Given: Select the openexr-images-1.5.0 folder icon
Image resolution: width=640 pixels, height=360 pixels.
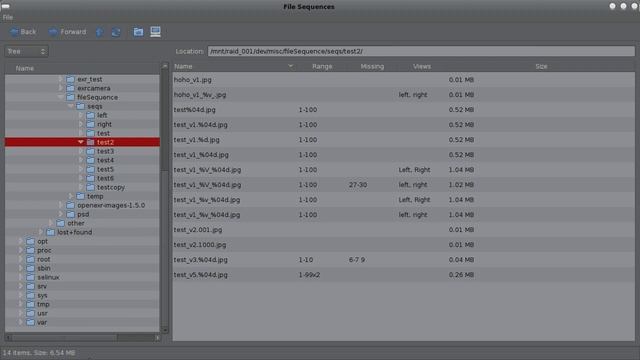Looking at the screenshot, I should click(x=71, y=205).
